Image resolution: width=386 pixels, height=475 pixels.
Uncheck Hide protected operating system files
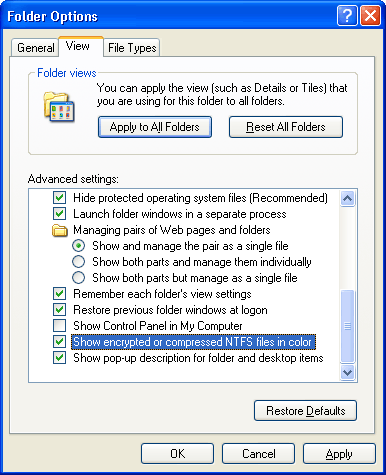(x=59, y=198)
